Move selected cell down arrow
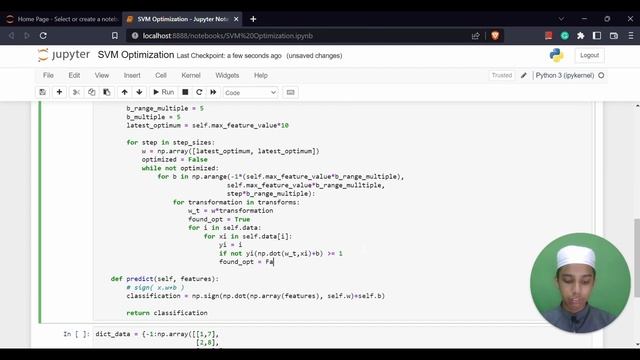The image size is (640, 360). [x=139, y=92]
